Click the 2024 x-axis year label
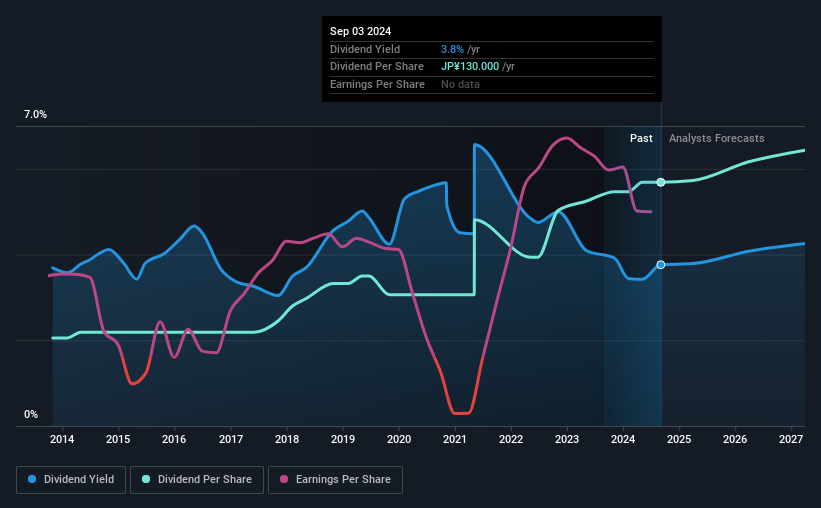 pos(623,439)
